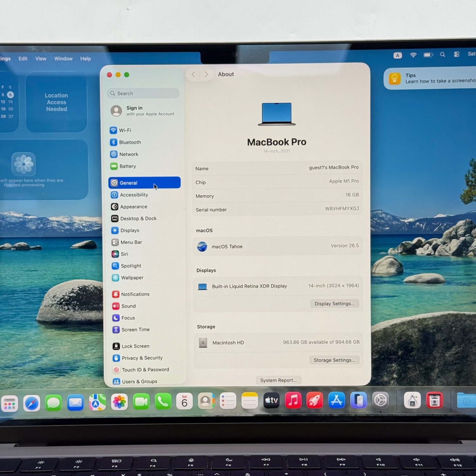Viewport: 476px width, 476px height.
Task: Open the Mail app in the Dock
Action: tap(76, 403)
